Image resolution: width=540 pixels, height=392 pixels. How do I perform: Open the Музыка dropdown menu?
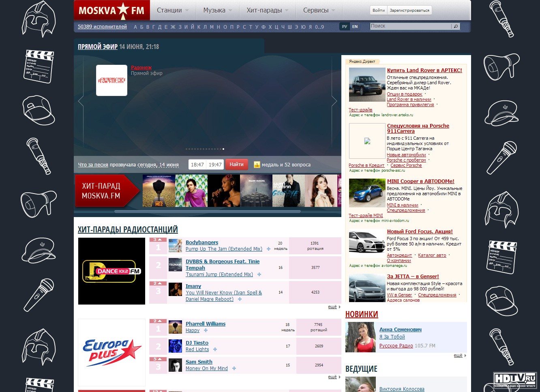218,10
